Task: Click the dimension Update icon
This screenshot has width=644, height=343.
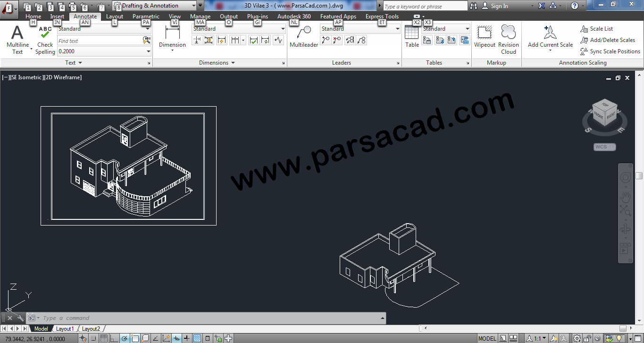Action: click(x=266, y=41)
